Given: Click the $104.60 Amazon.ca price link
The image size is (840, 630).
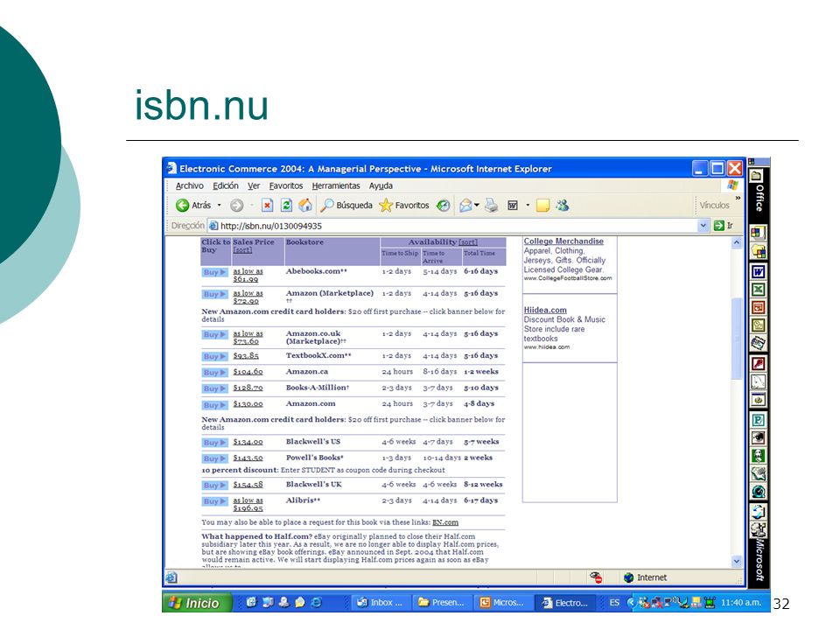Looking at the screenshot, I should click(x=248, y=372).
